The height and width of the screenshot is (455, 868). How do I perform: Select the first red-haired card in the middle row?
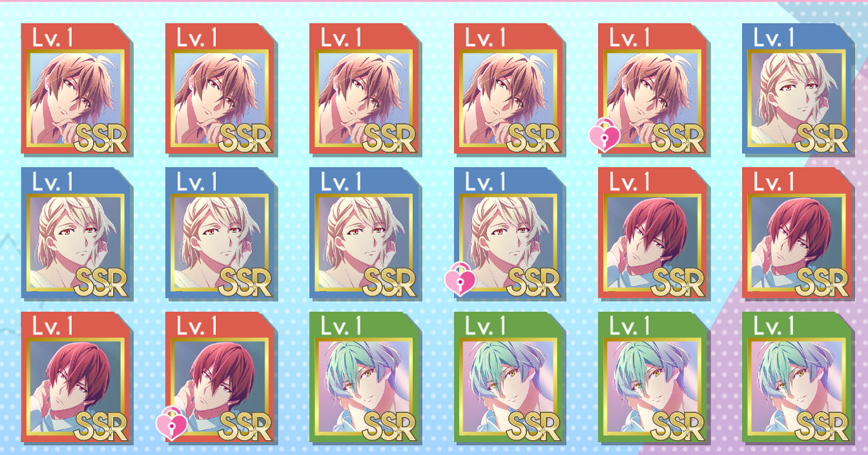[653, 233]
